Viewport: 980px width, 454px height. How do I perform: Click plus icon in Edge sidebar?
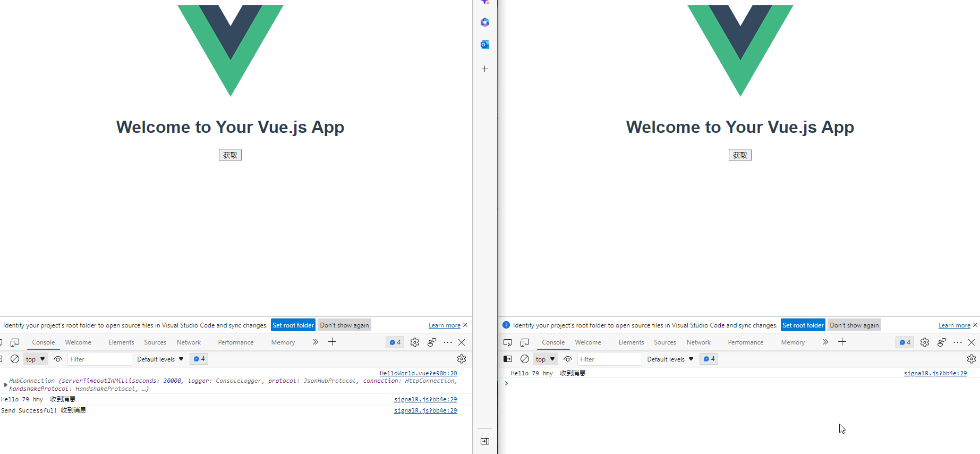[x=484, y=69]
